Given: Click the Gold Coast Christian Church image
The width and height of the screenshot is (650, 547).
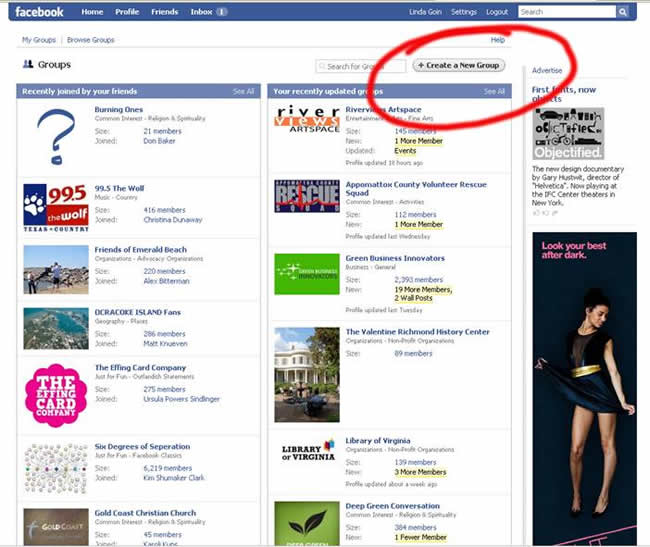Looking at the screenshot, I should point(56,527).
